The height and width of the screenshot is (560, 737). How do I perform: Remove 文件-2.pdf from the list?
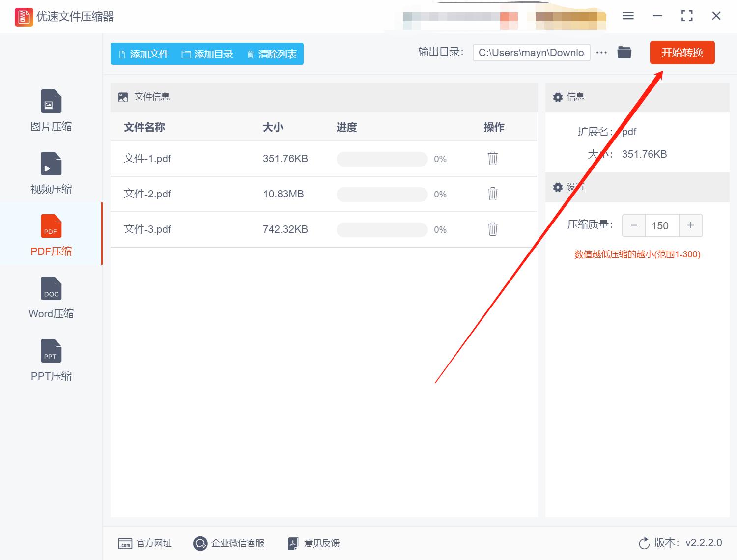pos(492,194)
